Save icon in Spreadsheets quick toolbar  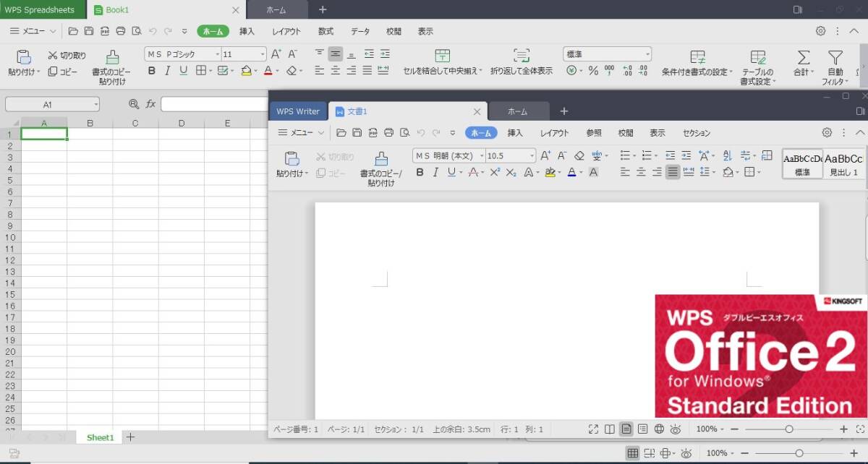89,31
